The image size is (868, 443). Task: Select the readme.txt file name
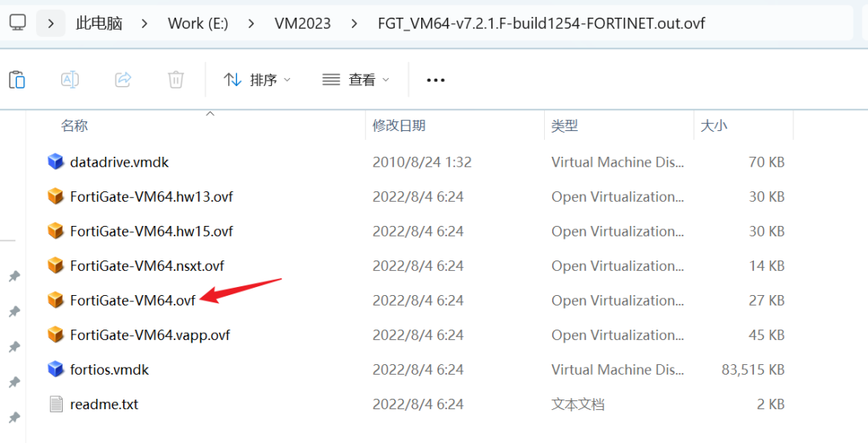[104, 404]
